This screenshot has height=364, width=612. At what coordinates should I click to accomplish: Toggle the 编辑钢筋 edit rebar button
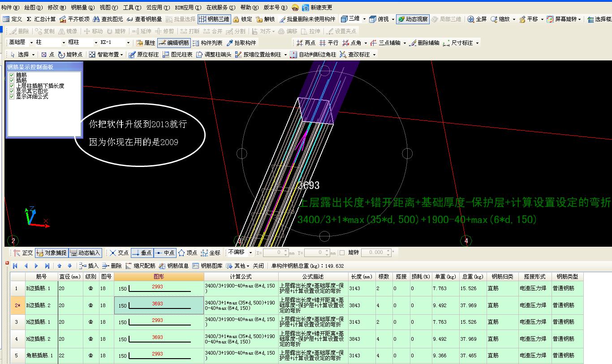tap(174, 43)
